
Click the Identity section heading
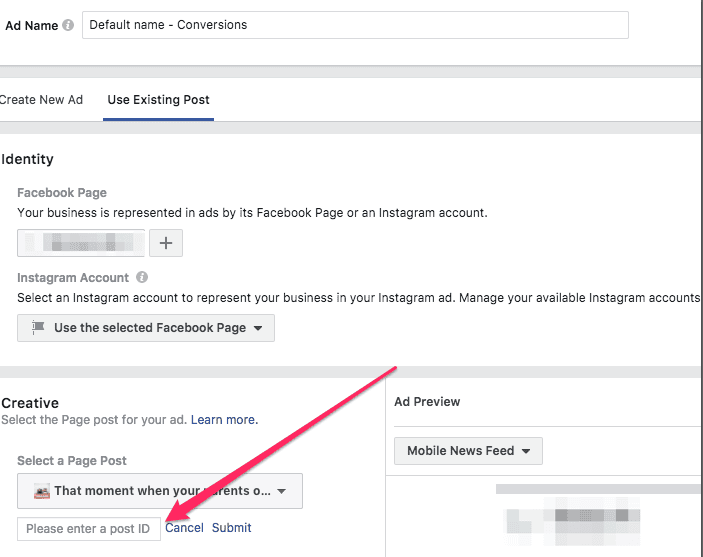tap(27, 159)
